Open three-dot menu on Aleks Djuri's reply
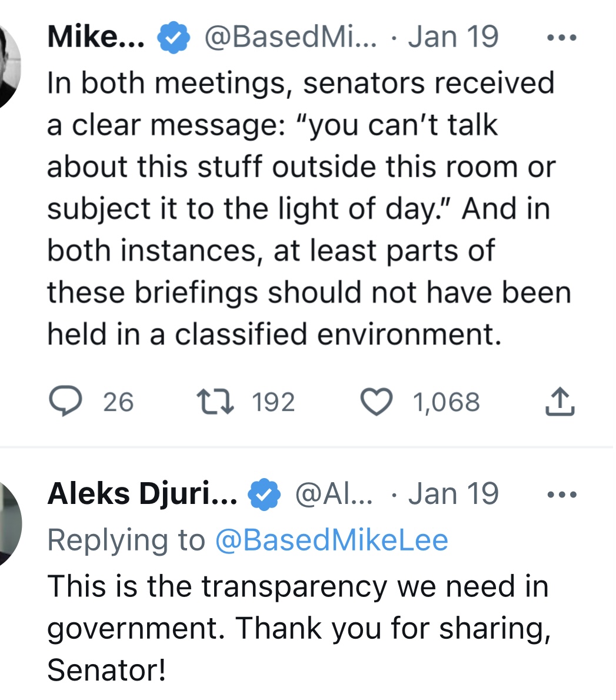The image size is (616, 700). [x=562, y=495]
